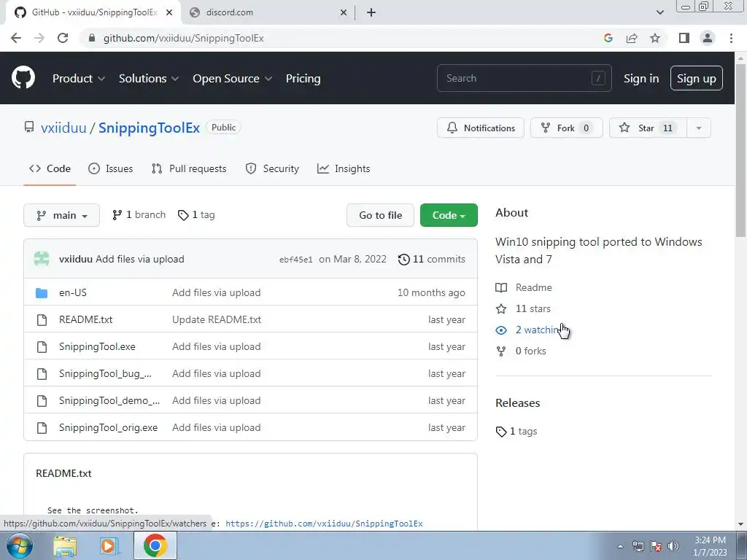Click the volume speaker tray icon
The width and height of the screenshot is (747, 560).
pos(673,546)
